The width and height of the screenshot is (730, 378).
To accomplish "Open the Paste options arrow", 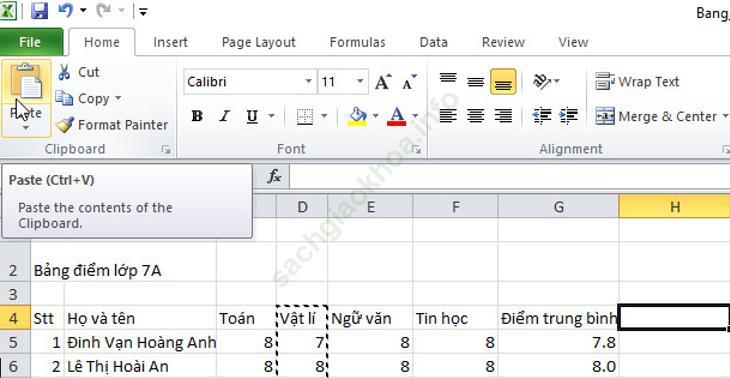I will click(26, 127).
